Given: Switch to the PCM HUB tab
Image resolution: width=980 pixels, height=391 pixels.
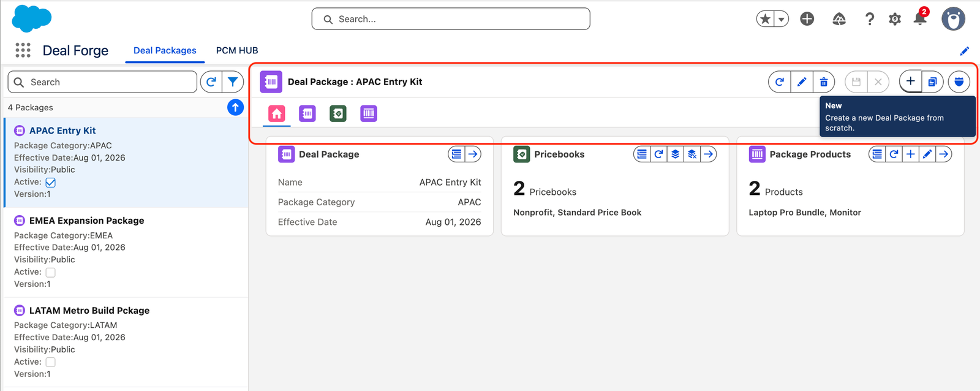Looking at the screenshot, I should (x=237, y=50).
